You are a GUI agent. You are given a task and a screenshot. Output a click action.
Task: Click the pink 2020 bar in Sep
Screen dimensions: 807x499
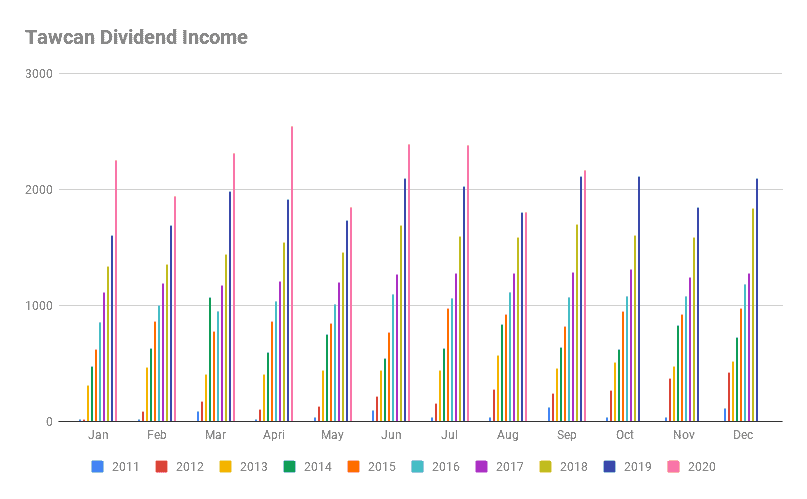(585, 296)
